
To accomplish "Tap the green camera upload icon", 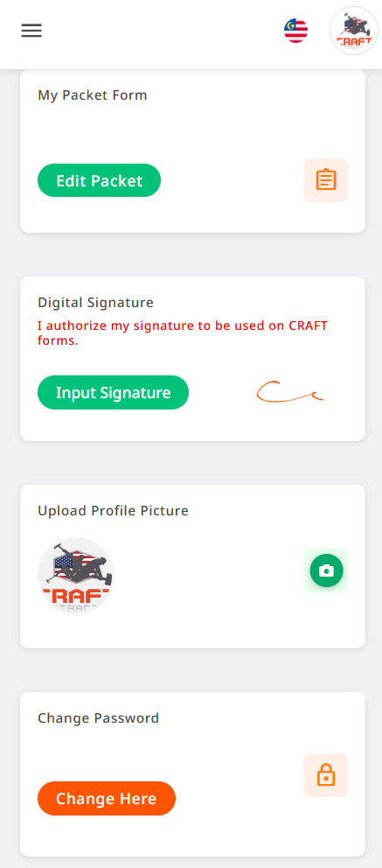I will click(326, 570).
